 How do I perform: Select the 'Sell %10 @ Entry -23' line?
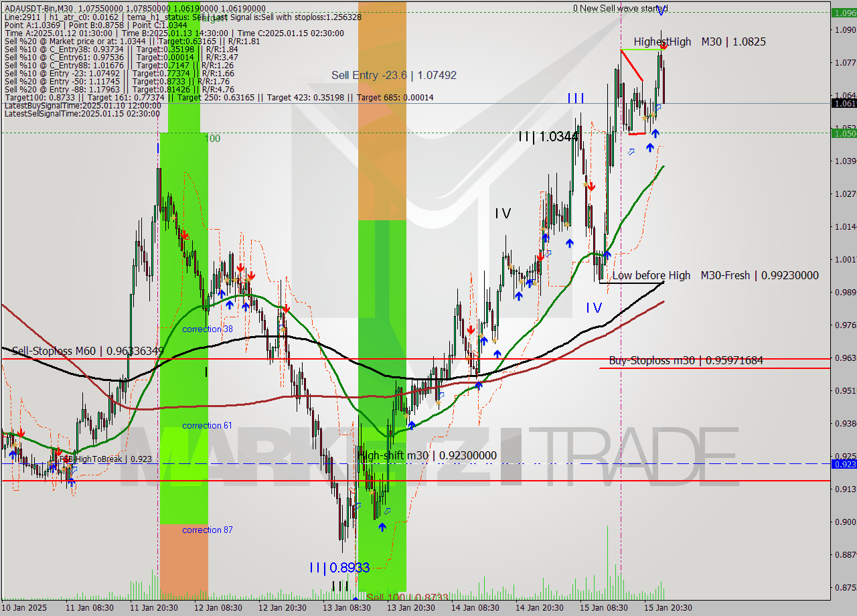click(119, 74)
